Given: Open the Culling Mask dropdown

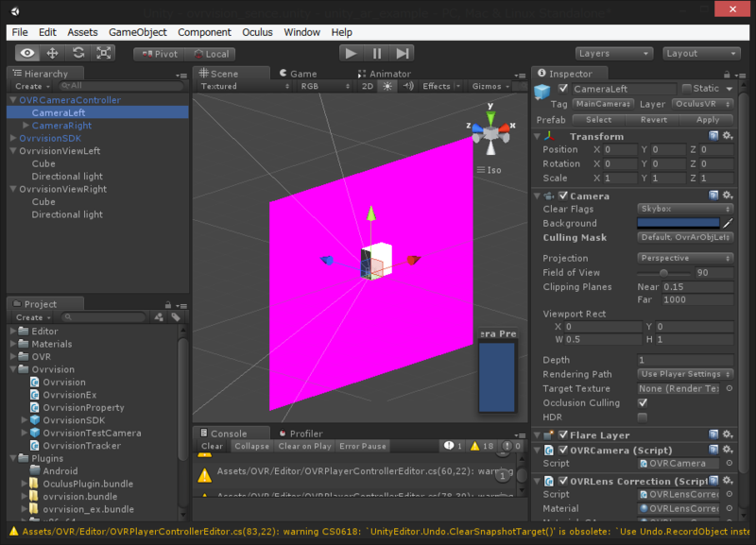Looking at the screenshot, I should click(685, 237).
